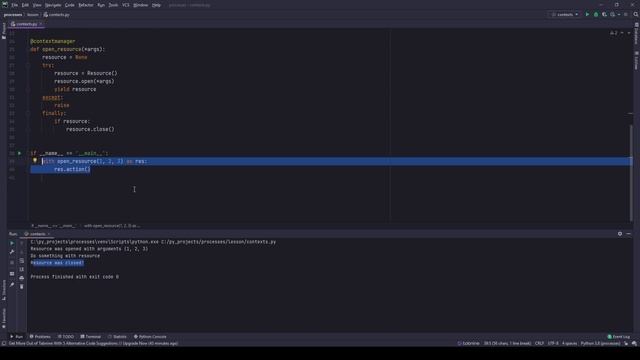Screen dimensions: 640x360
Task: Click the disabled stop button in top toolbar
Action: pos(626,15)
